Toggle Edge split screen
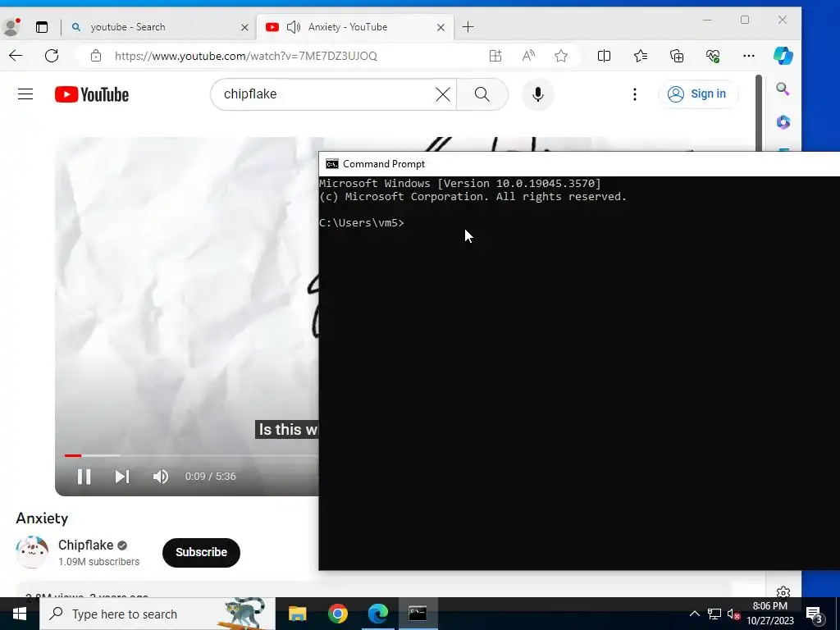Screen dimensions: 840x630 click(604, 56)
